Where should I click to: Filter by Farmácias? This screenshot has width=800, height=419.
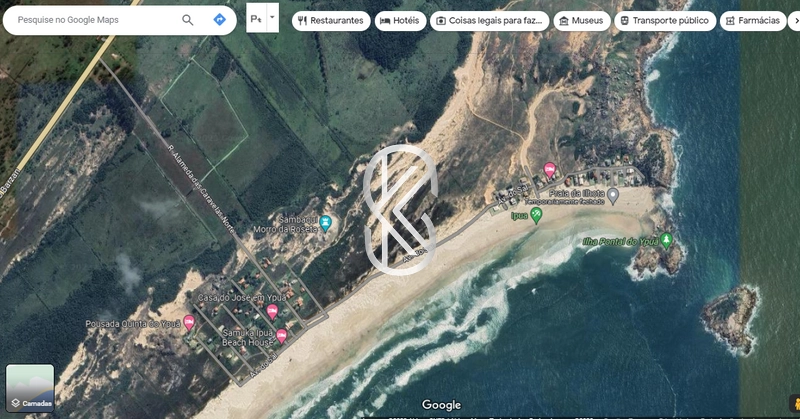pyautogui.click(x=753, y=21)
